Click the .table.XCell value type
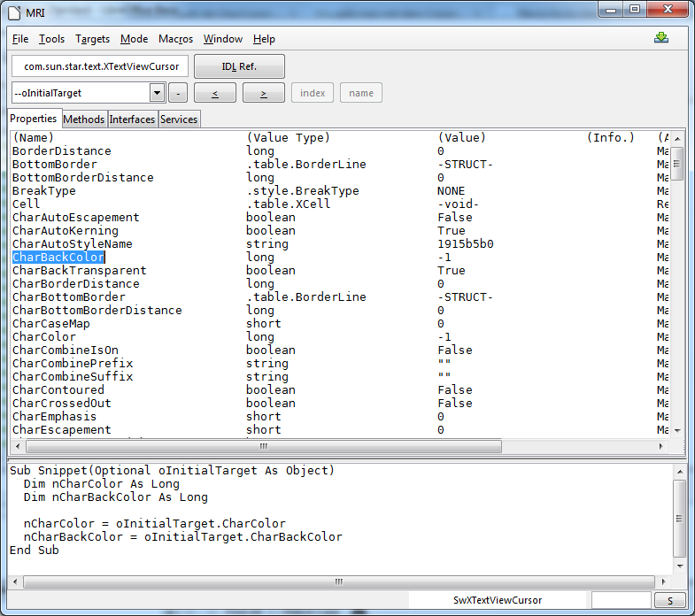The image size is (695, 616). click(289, 204)
